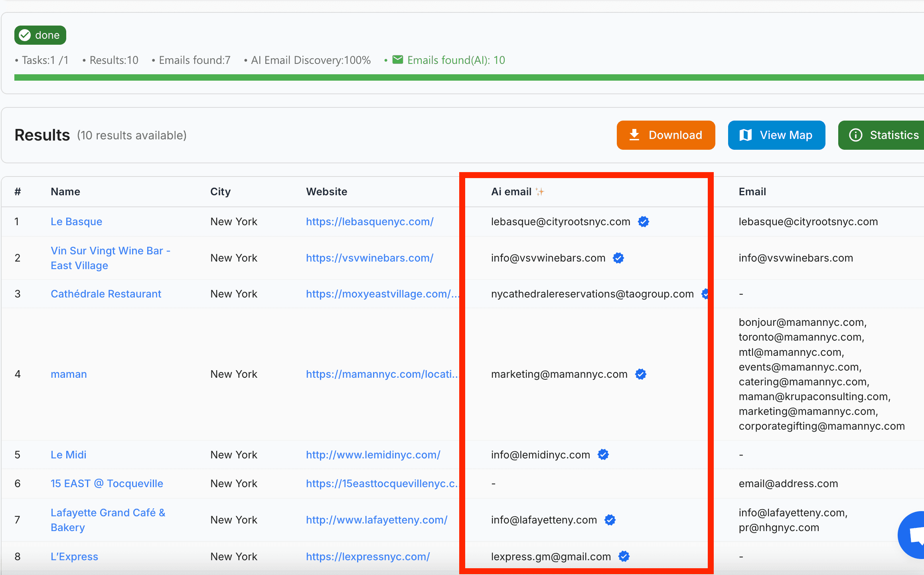Visit the moxyeastvillage.com website link
Image resolution: width=924 pixels, height=575 pixels.
[382, 294]
